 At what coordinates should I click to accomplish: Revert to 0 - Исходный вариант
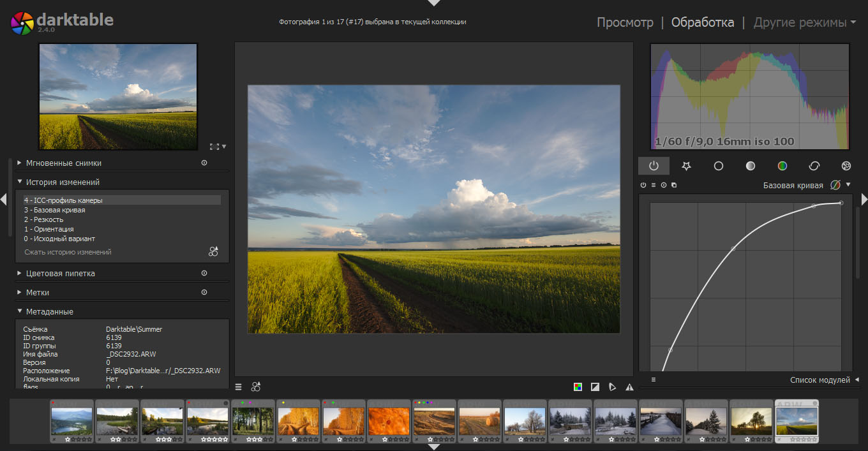[122, 239]
